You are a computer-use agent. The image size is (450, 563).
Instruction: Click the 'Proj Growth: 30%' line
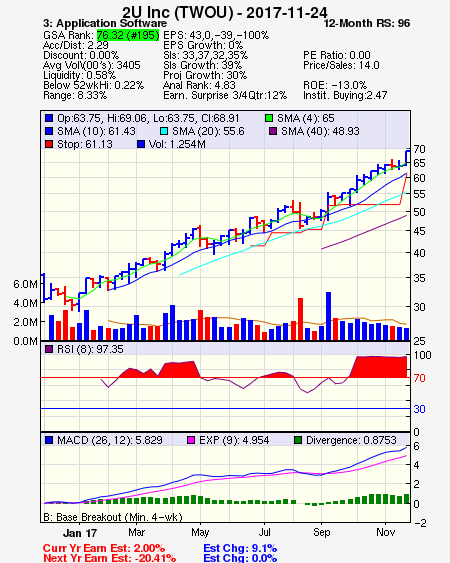click(x=205, y=75)
